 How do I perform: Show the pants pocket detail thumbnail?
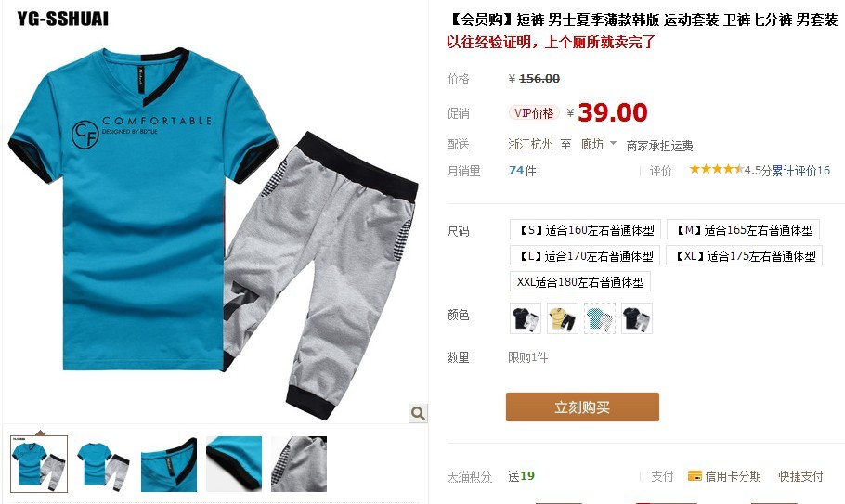(x=299, y=464)
